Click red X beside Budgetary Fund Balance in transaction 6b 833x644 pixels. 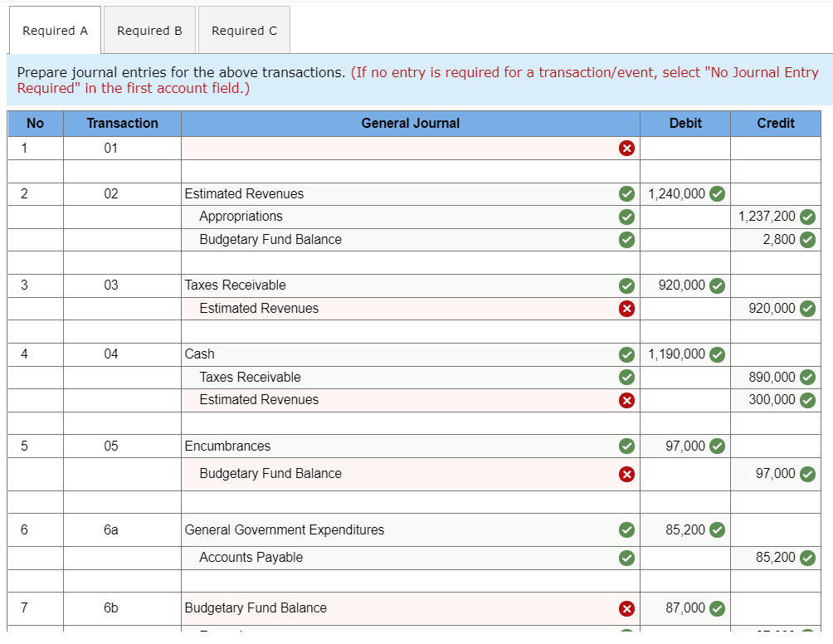coord(627,608)
